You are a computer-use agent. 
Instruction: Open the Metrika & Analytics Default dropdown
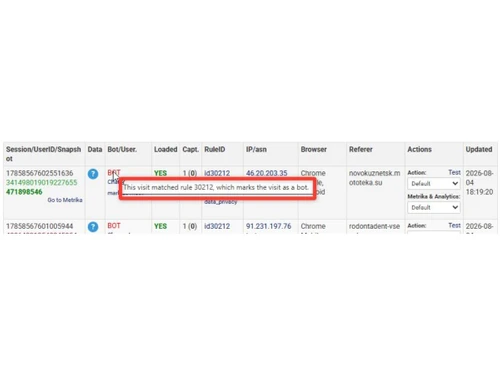pyautogui.click(x=434, y=208)
